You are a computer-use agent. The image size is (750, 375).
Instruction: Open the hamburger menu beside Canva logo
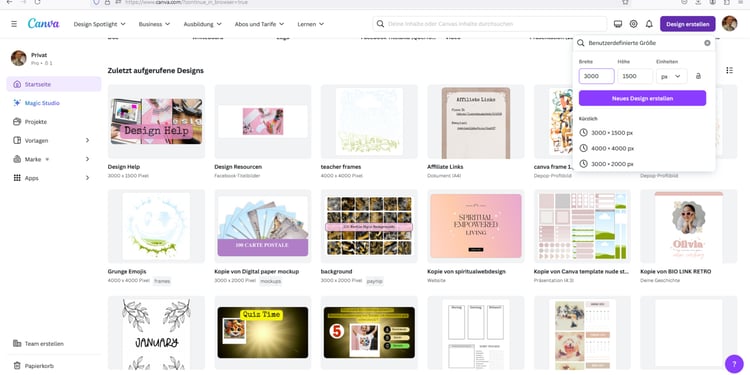[14, 24]
